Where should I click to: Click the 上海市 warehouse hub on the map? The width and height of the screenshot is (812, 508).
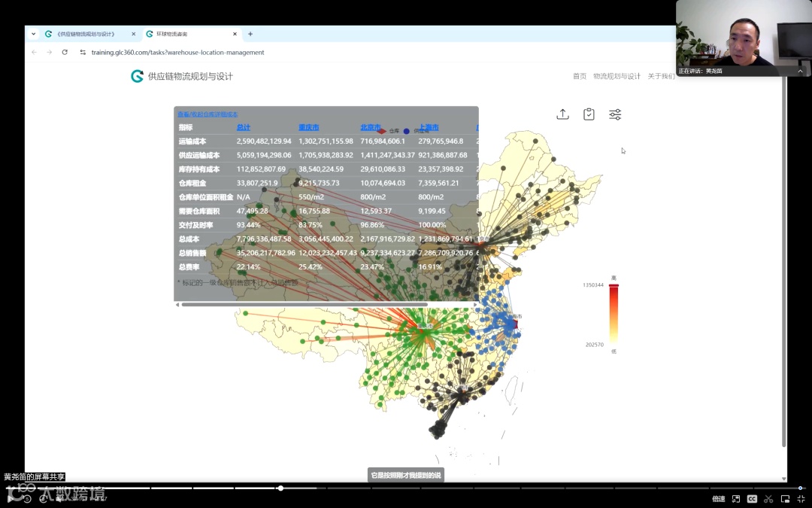pos(514,325)
